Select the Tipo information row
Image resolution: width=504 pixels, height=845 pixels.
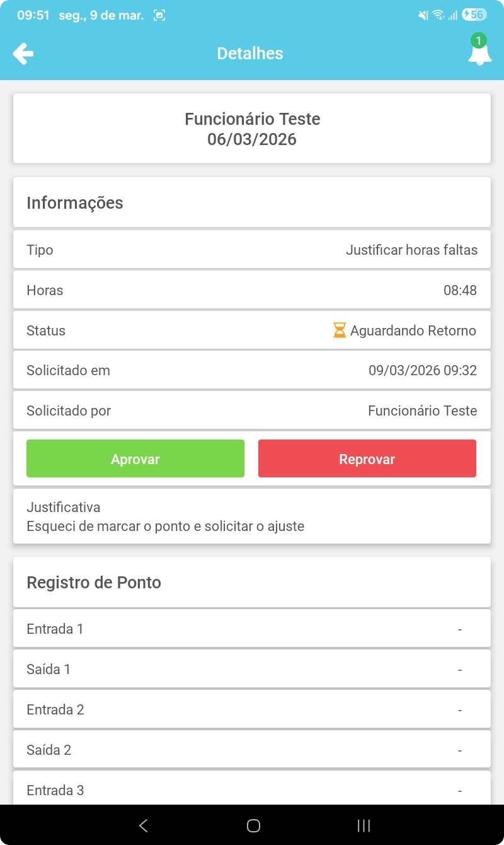point(252,250)
